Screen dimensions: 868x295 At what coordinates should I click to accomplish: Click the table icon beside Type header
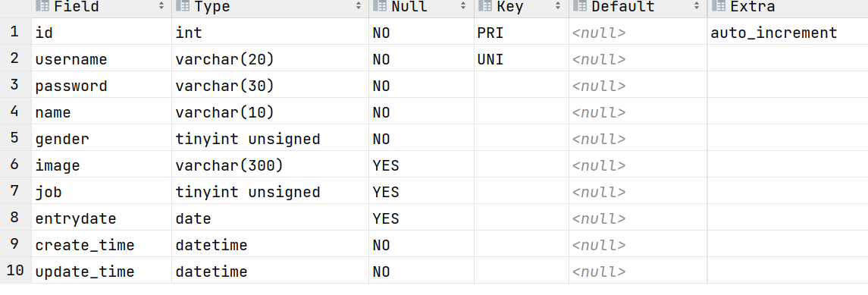pyautogui.click(x=183, y=6)
